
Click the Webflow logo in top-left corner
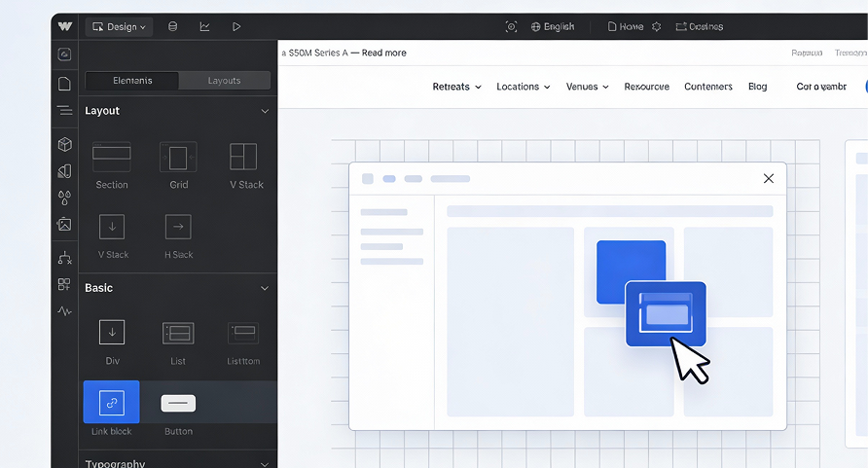(x=64, y=26)
